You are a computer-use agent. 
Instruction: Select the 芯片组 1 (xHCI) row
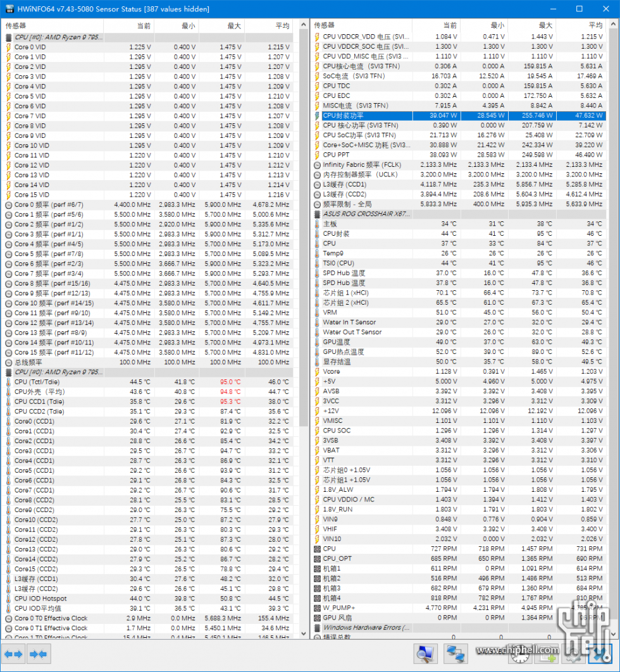pyautogui.click(x=459, y=293)
